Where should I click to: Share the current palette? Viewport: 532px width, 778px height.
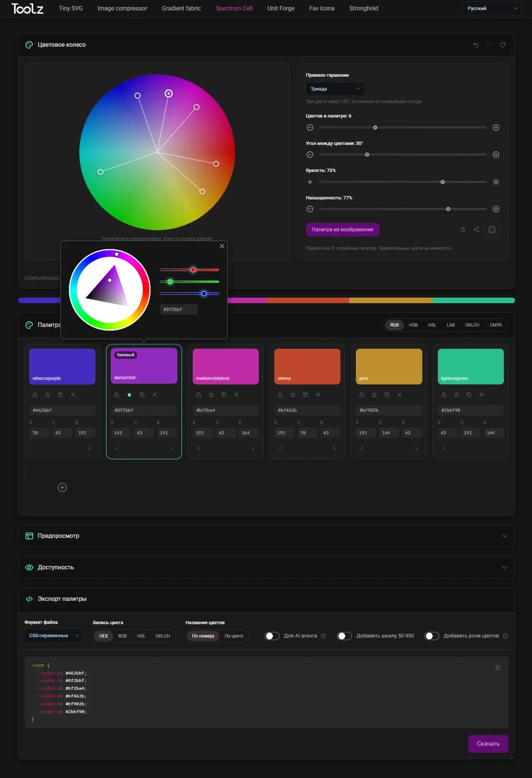click(x=477, y=229)
